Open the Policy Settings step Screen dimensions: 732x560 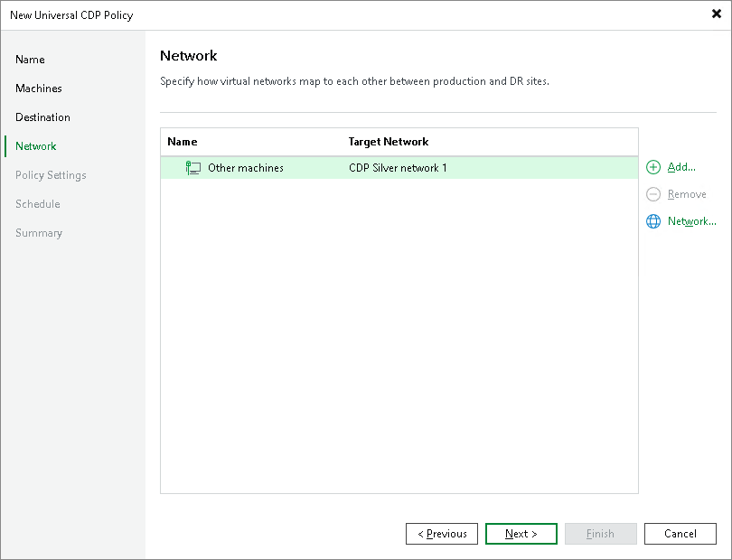[51, 174]
